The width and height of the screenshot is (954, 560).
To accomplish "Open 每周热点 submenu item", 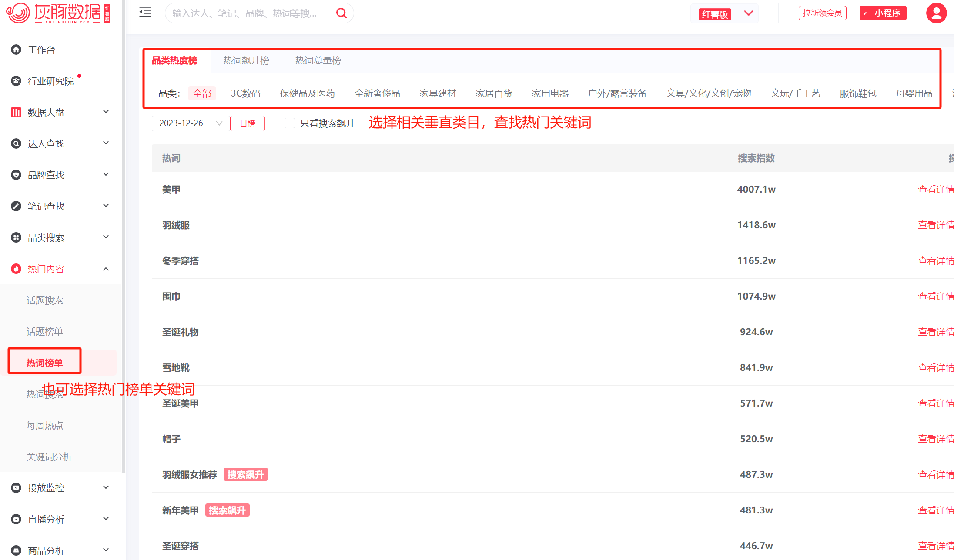I will [45, 426].
